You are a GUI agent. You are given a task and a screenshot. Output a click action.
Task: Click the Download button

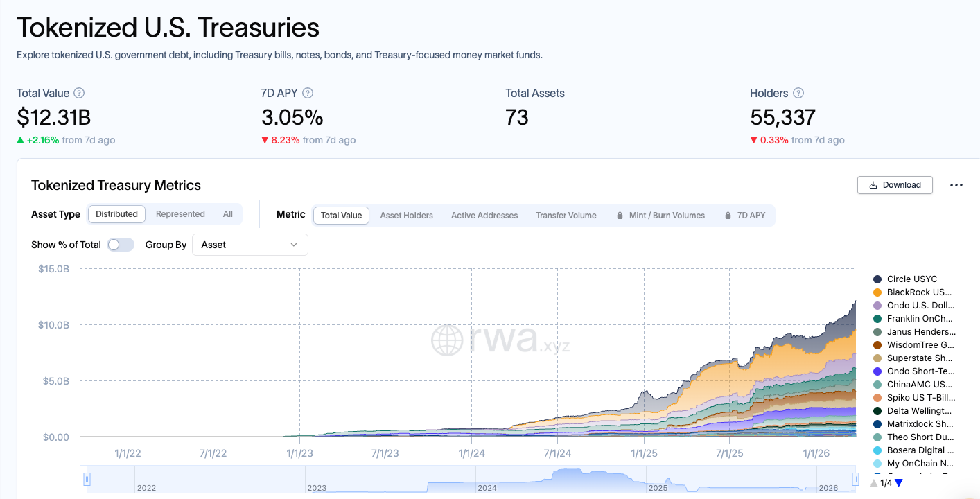click(x=895, y=185)
